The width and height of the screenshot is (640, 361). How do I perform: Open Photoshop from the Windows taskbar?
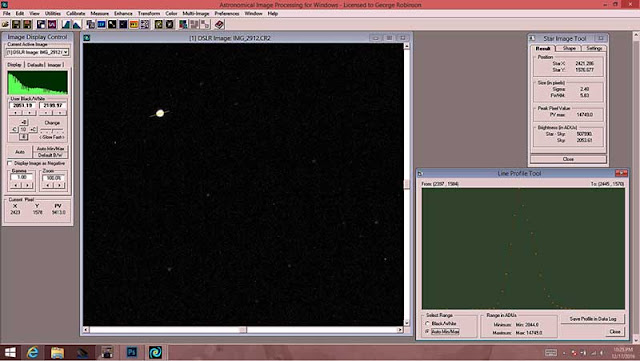click(x=131, y=352)
